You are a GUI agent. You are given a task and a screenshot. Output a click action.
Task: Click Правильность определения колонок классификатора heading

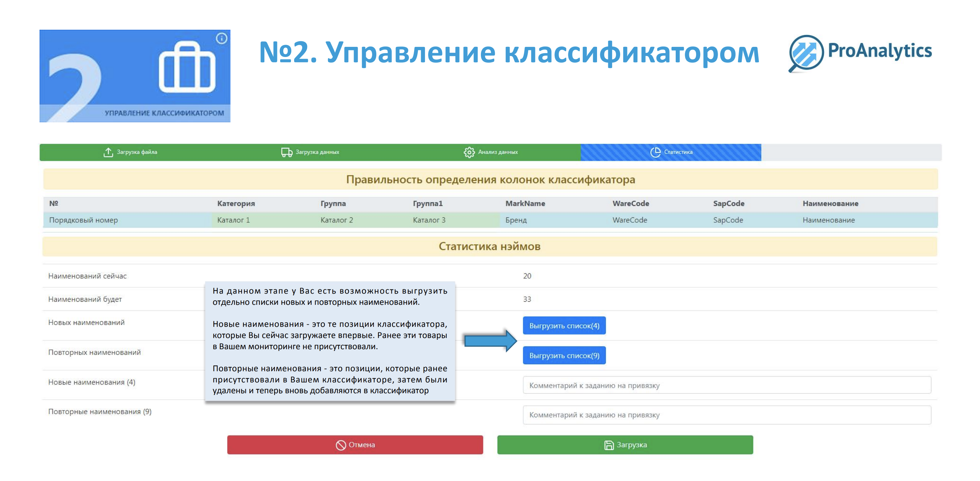490,179
